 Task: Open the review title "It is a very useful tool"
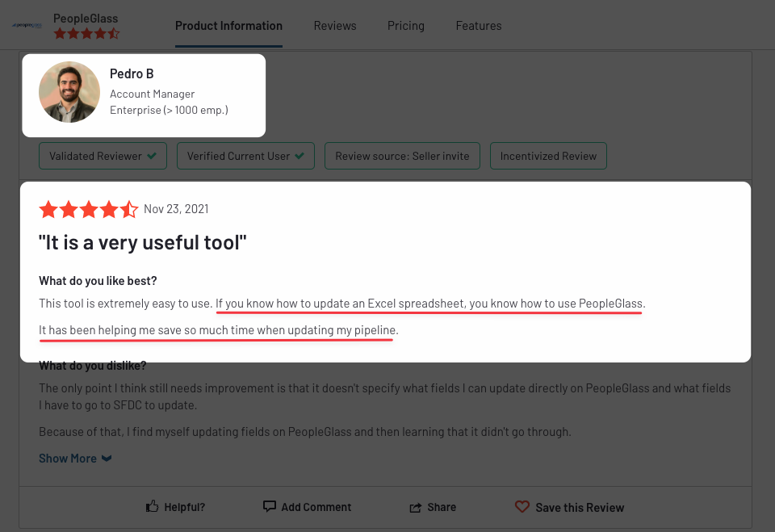point(142,242)
